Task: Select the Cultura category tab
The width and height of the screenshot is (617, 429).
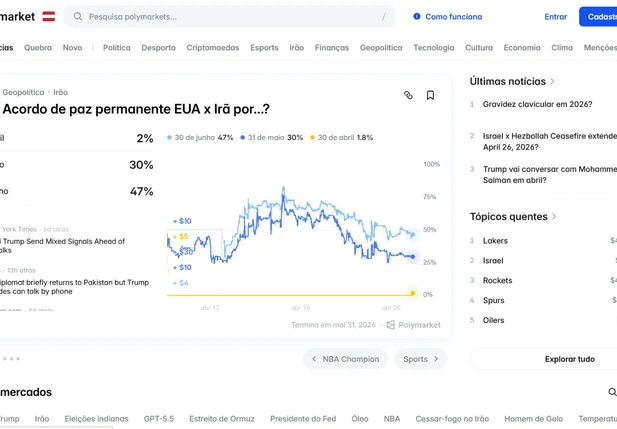Action: (x=479, y=48)
